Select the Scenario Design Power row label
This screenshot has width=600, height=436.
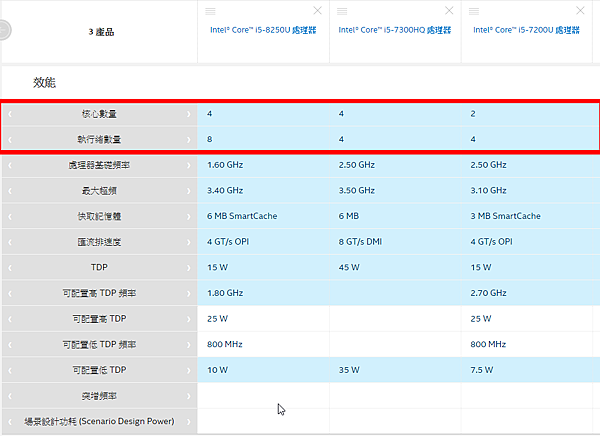click(x=99, y=421)
